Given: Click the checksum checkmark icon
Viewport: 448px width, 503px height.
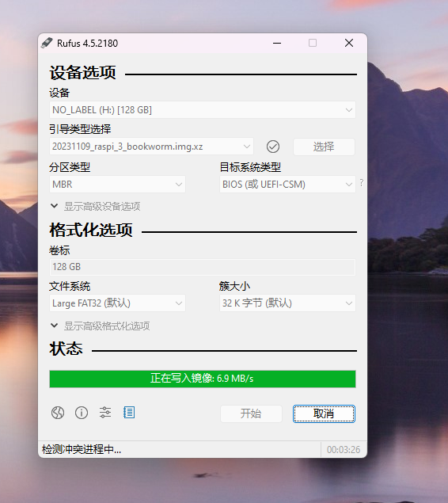Looking at the screenshot, I should pos(273,147).
